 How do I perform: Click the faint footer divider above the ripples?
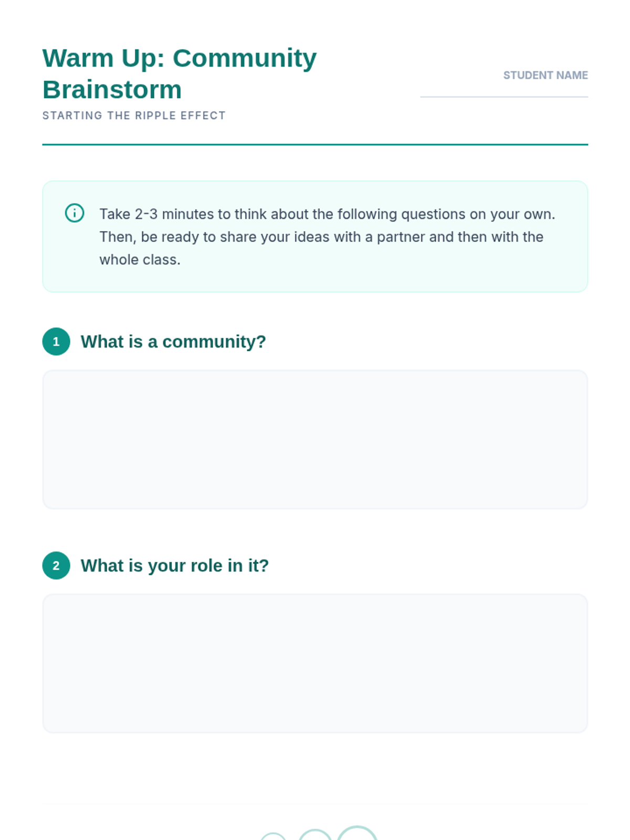pyautogui.click(x=315, y=803)
